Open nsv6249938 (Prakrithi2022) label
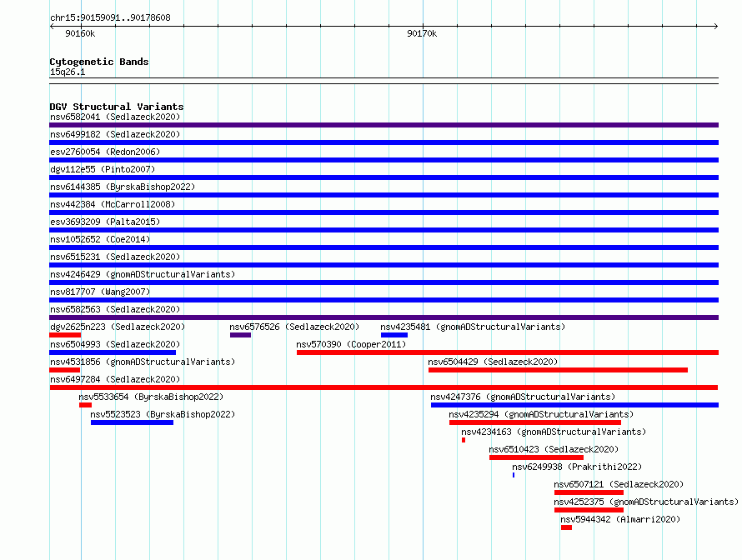The image size is (742, 560). [x=577, y=467]
